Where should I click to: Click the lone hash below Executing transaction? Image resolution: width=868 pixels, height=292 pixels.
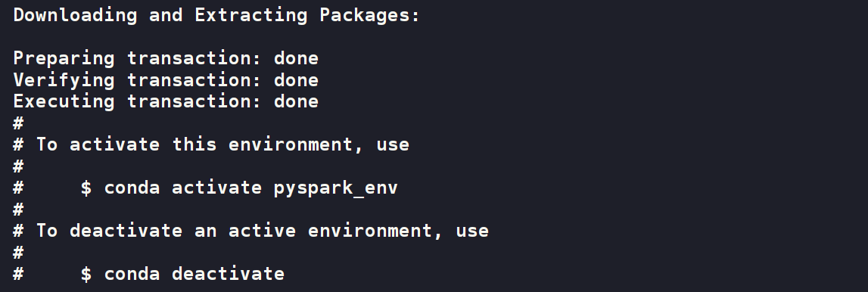(18, 123)
